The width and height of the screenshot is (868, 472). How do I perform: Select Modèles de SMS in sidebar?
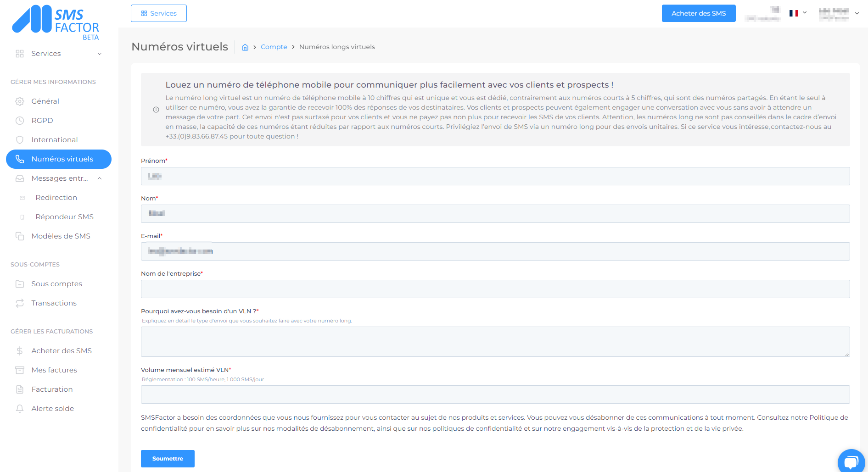click(61, 236)
